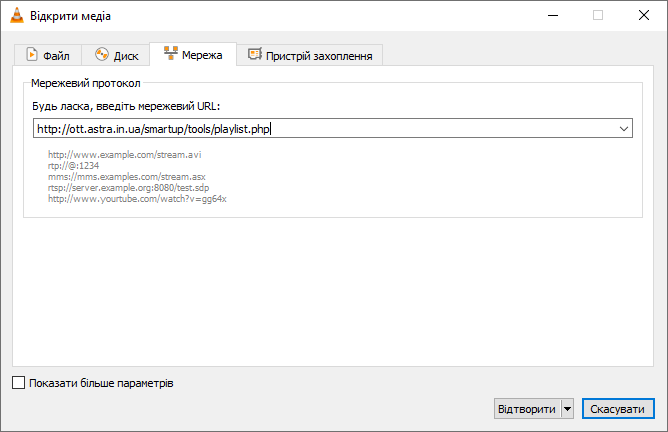Click the VLC cone icon in title bar
The height and width of the screenshot is (432, 668).
click(x=17, y=15)
